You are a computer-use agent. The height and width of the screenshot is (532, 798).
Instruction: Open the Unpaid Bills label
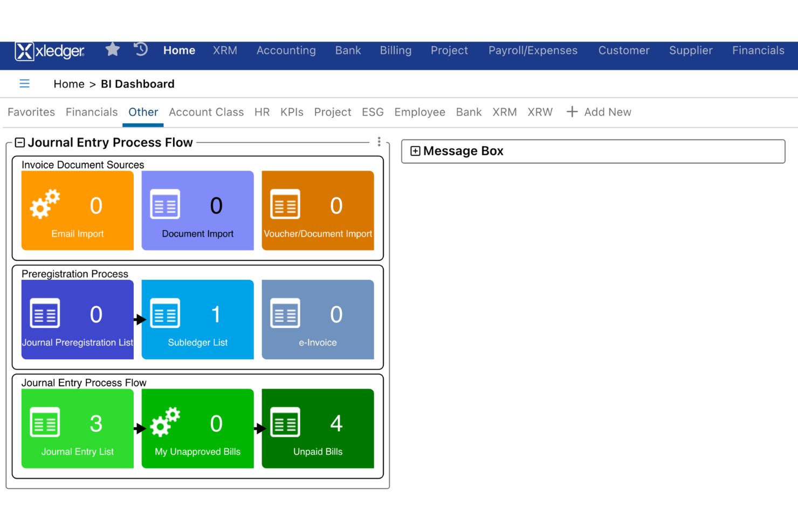click(x=318, y=452)
